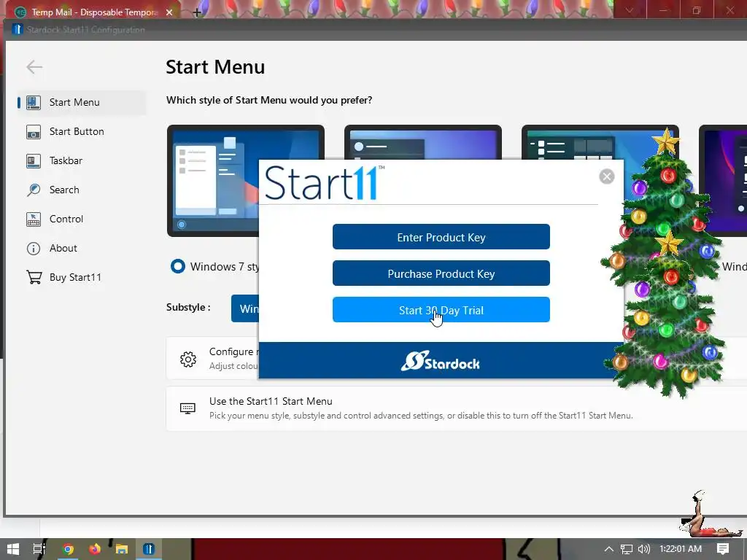
Task: Click the Start Menu sidebar icon
Action: (x=34, y=102)
